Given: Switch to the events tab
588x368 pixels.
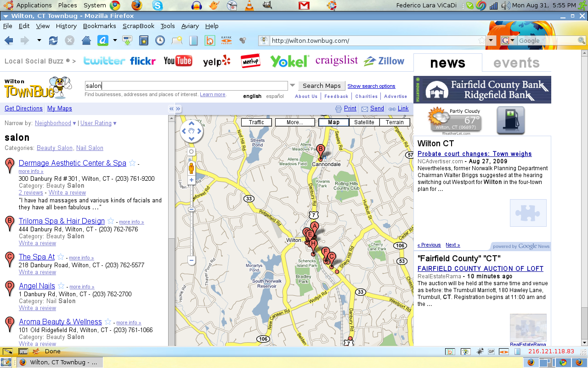Looking at the screenshot, I should tap(516, 63).
